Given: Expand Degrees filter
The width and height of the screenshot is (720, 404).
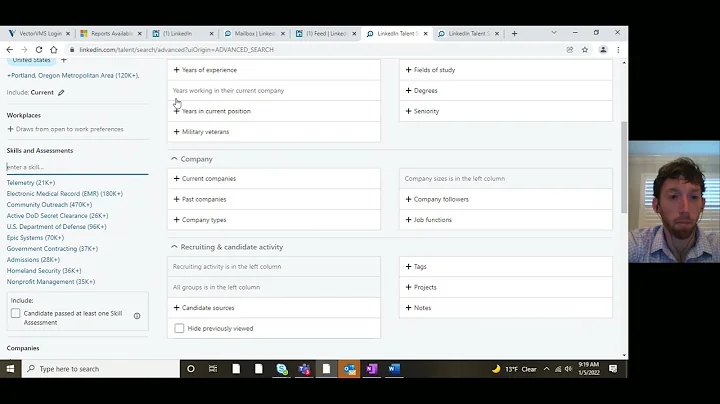Looking at the screenshot, I should click(x=506, y=90).
